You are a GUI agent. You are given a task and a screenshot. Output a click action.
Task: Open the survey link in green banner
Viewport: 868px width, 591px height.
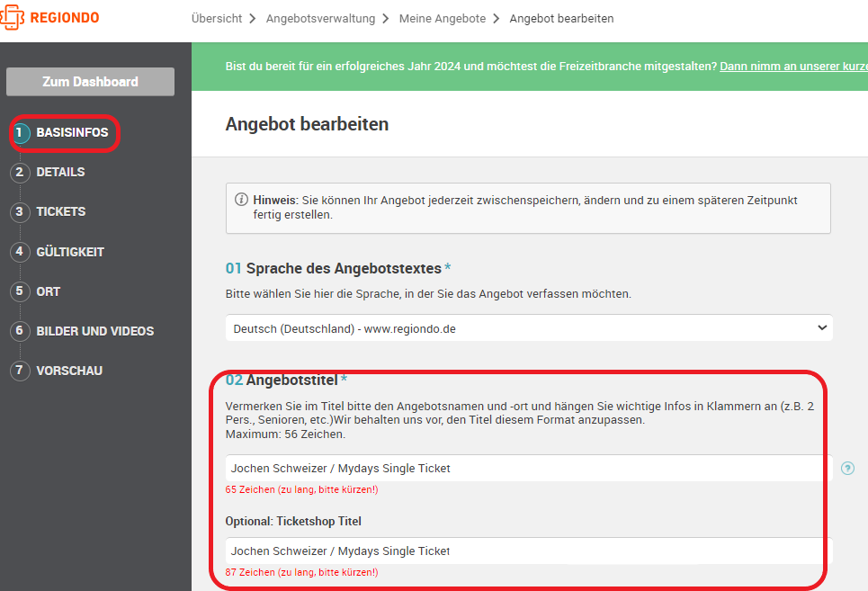793,67
